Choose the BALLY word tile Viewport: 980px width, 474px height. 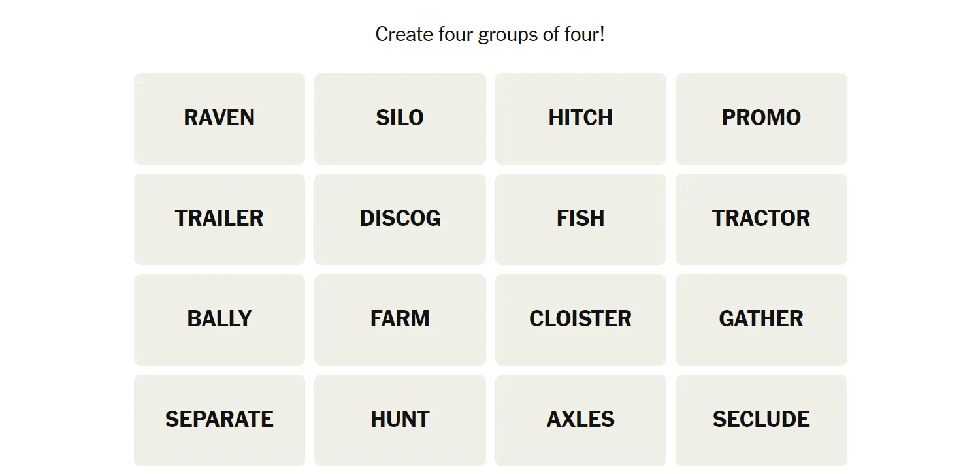(x=220, y=319)
